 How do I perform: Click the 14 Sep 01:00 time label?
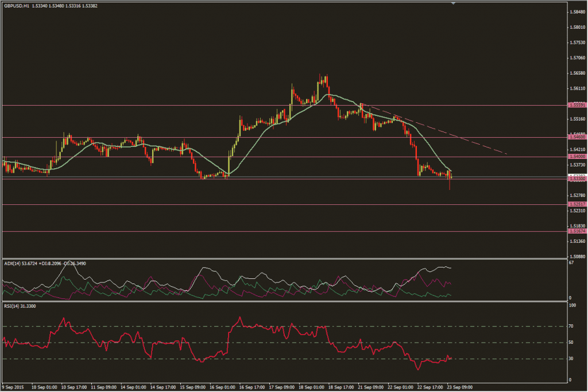(133, 387)
